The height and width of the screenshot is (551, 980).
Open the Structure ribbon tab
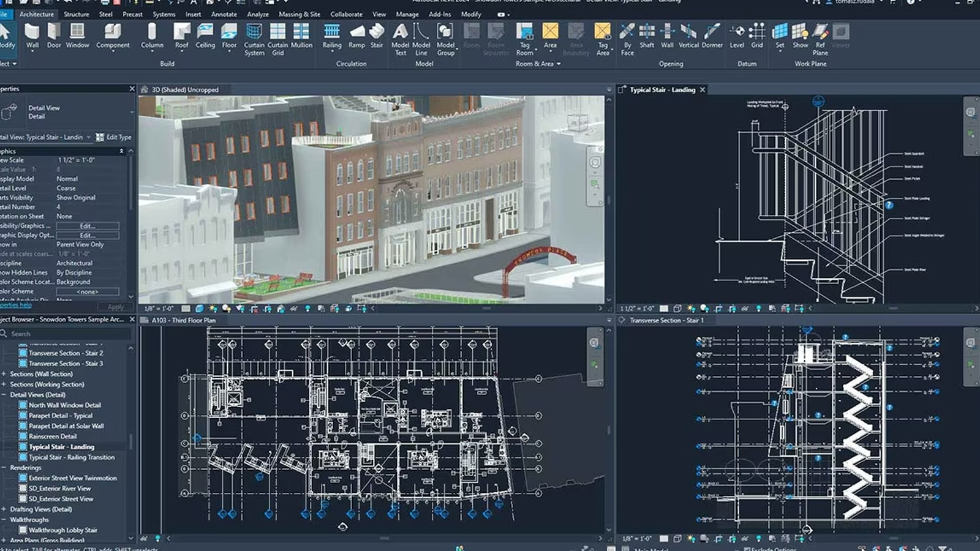coord(76,14)
